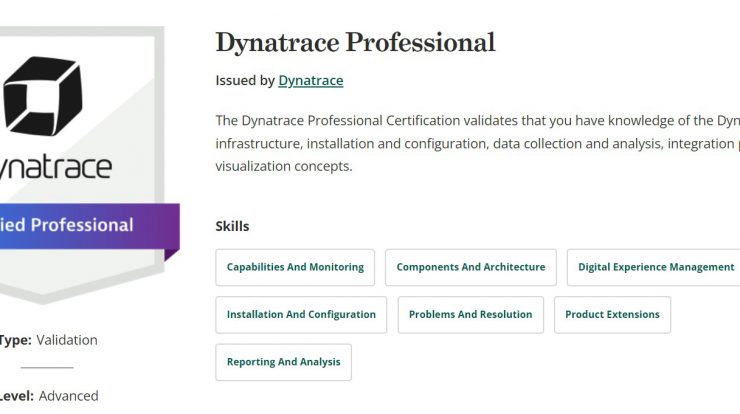
Task: Select the Capabilities And Monitoring skill
Action: [295, 267]
